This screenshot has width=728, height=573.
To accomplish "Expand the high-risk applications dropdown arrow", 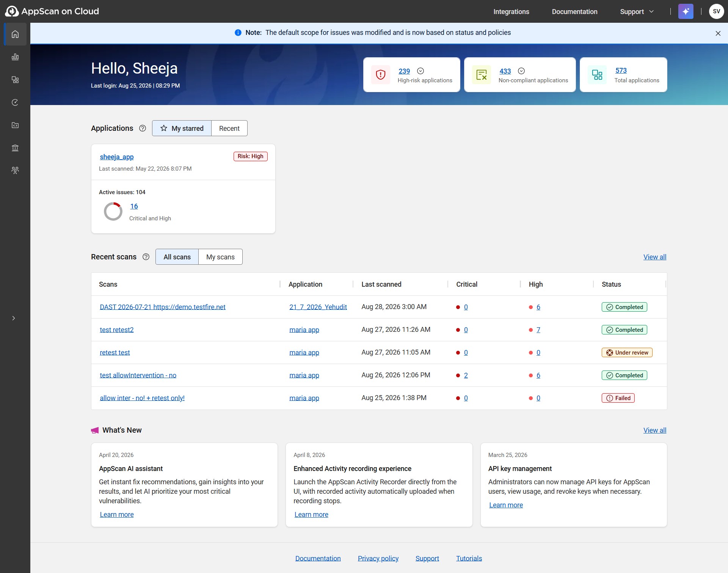I will [x=420, y=71].
